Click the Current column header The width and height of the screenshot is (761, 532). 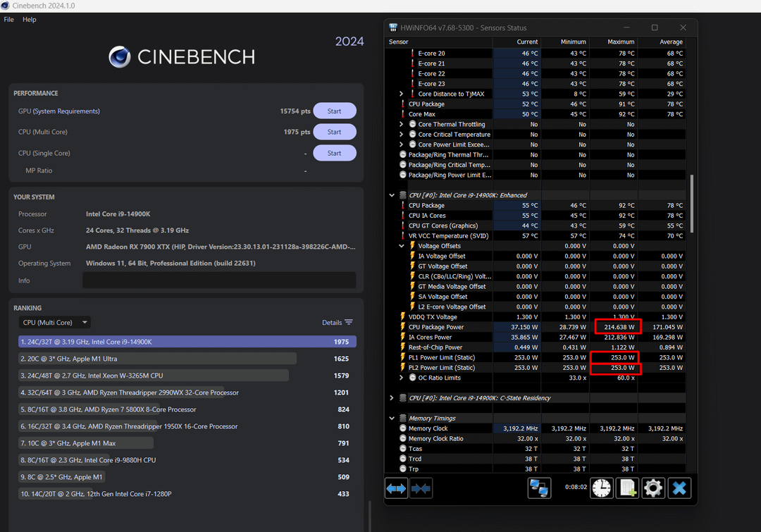click(x=517, y=42)
